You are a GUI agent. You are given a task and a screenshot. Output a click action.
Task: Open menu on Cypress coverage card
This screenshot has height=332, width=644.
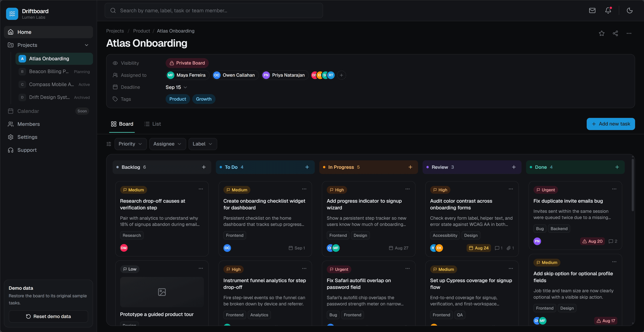511,268
